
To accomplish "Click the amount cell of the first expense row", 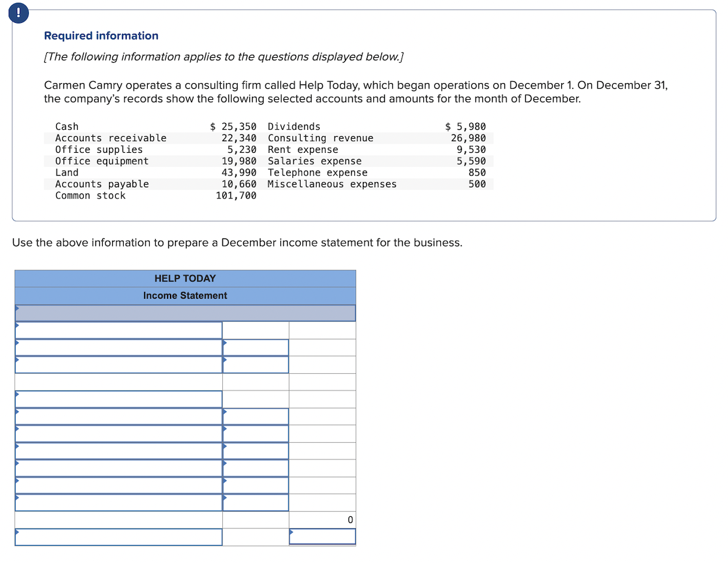I will tap(255, 416).
